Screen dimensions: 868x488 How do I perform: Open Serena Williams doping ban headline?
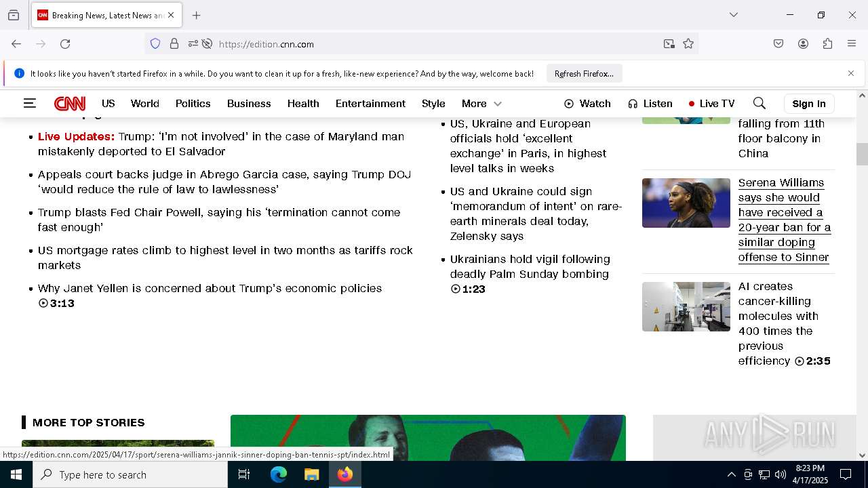coord(785,220)
